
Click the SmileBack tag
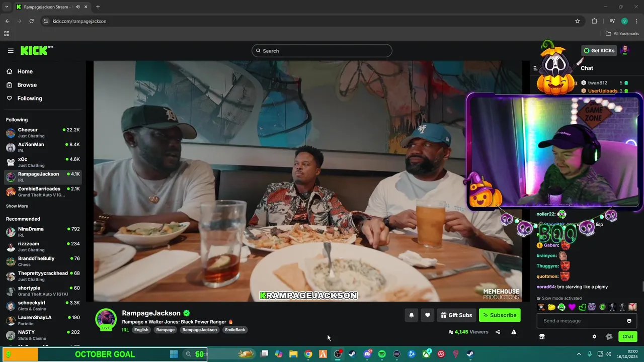(x=235, y=330)
